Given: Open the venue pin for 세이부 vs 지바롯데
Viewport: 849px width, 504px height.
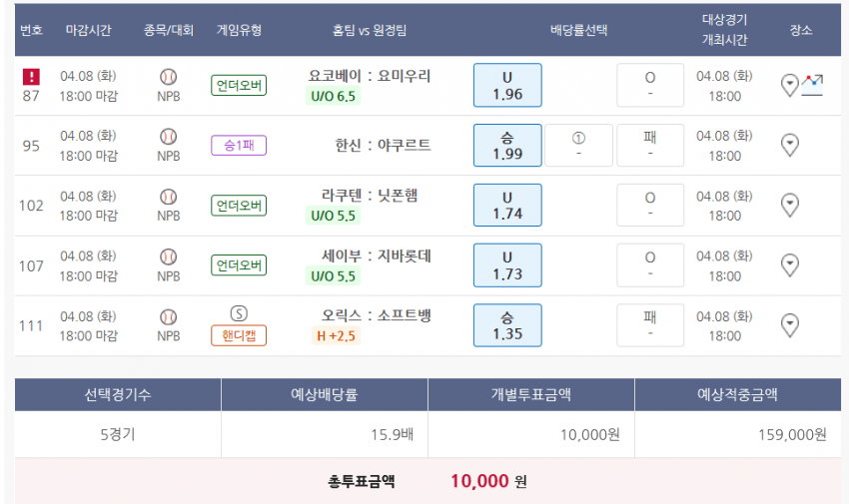Looking at the screenshot, I should pos(789,265).
